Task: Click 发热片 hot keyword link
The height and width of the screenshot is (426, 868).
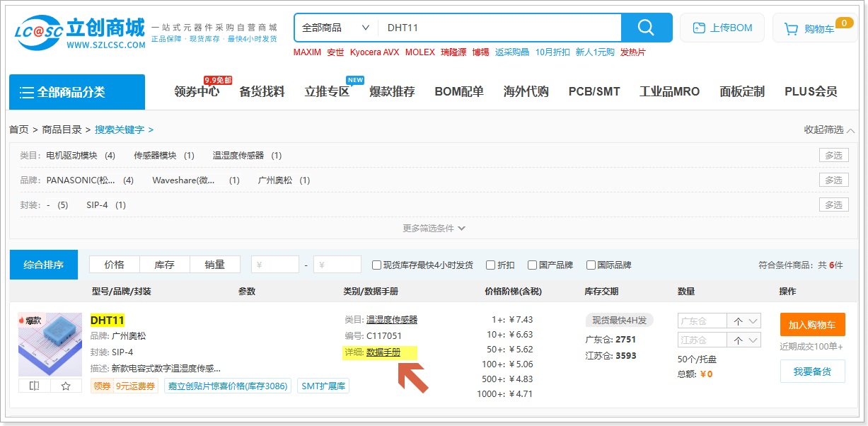Action: pos(633,52)
